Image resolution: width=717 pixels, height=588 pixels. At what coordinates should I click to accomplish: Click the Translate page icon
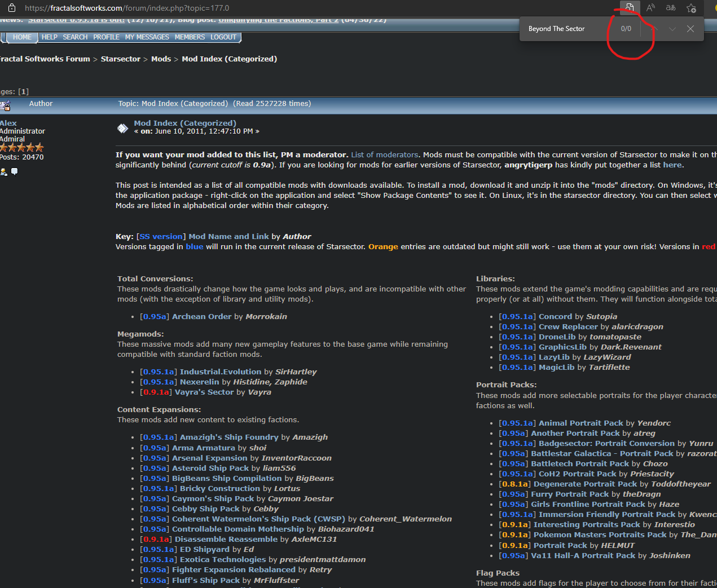tap(671, 8)
